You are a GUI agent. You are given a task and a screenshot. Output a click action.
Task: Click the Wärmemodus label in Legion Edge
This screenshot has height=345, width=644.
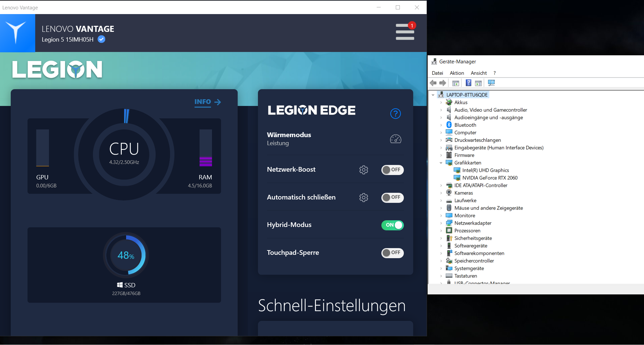click(289, 135)
